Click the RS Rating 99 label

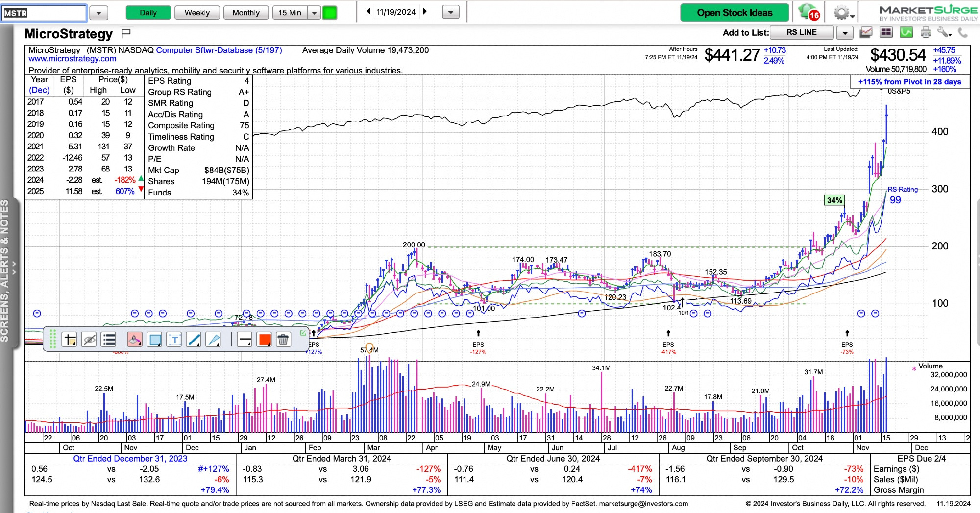(902, 195)
